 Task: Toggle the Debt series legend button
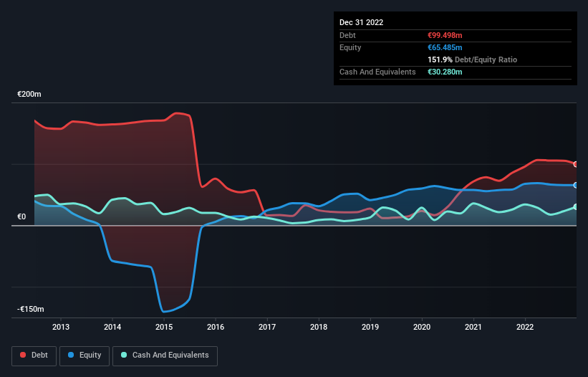point(34,355)
